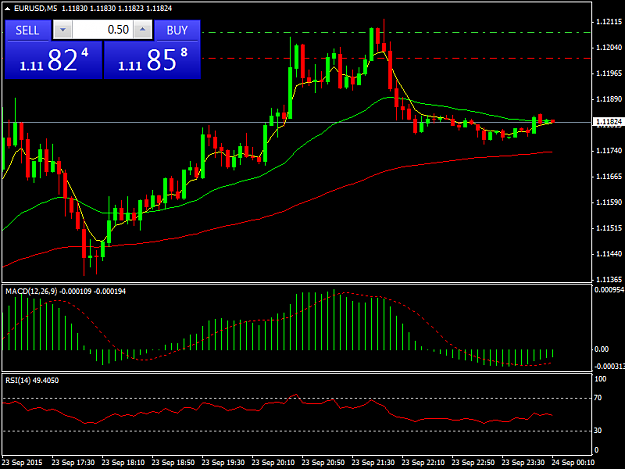Click the RSI scale value 100

[600, 379]
